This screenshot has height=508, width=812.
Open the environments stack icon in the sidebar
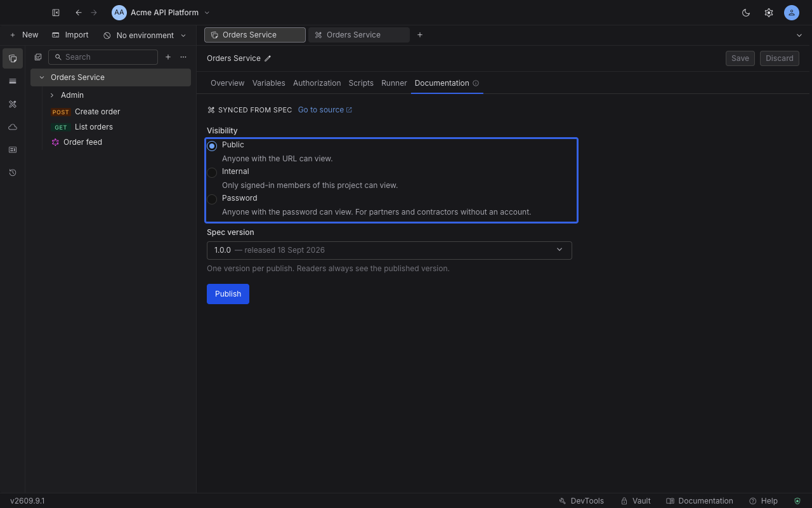13,81
